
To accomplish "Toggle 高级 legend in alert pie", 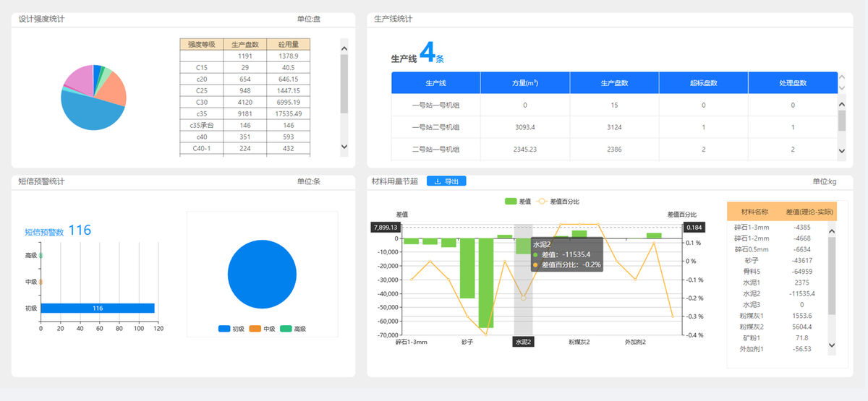I will 293,329.
